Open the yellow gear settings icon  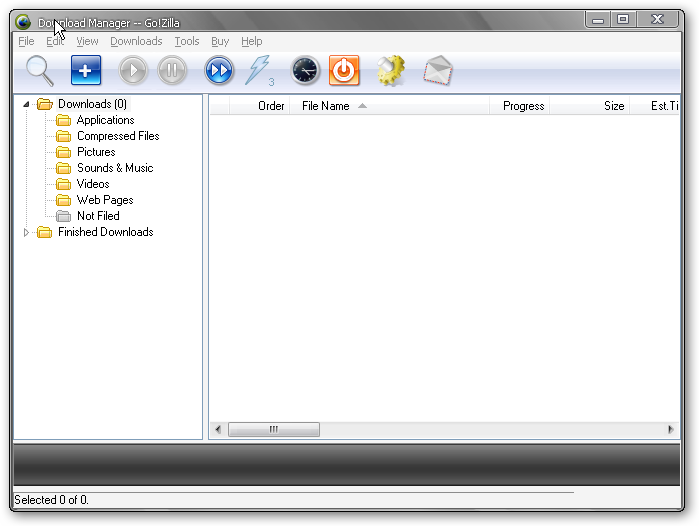(390, 71)
